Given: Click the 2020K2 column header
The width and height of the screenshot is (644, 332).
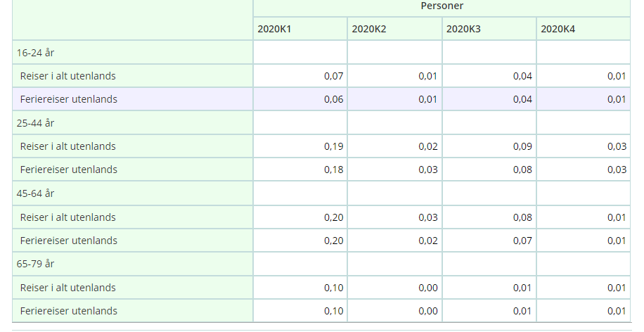Looking at the screenshot, I should 394,29.
